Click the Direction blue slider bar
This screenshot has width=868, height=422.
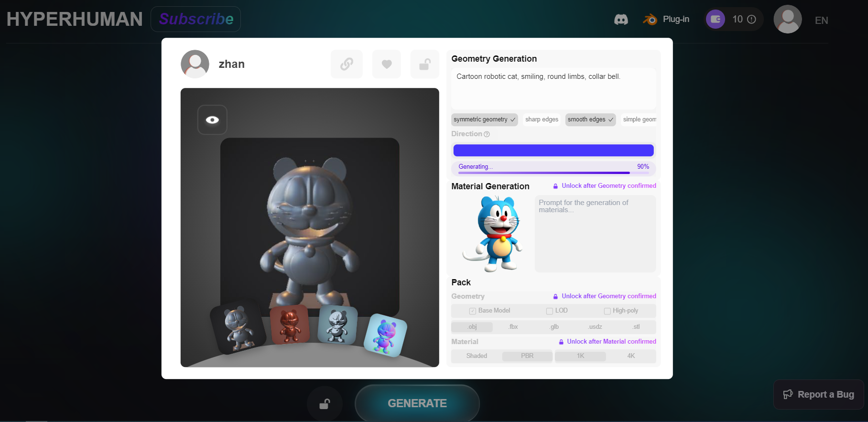click(x=553, y=151)
